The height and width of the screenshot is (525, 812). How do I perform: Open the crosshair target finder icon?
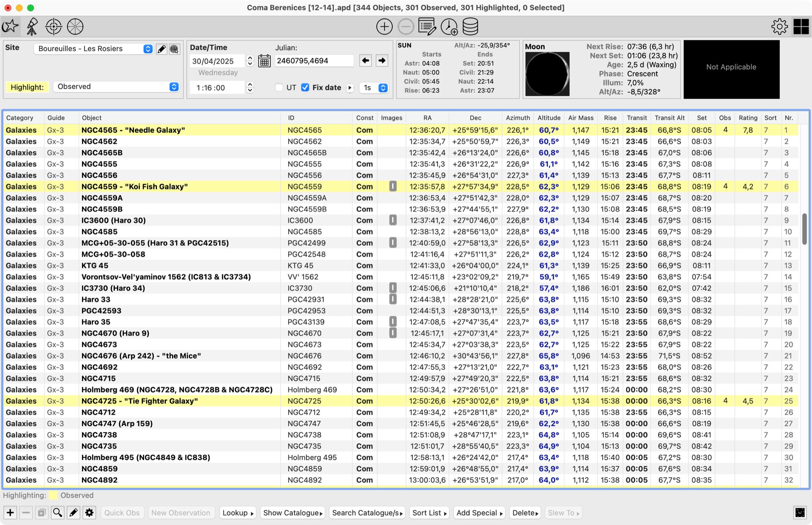[54, 27]
